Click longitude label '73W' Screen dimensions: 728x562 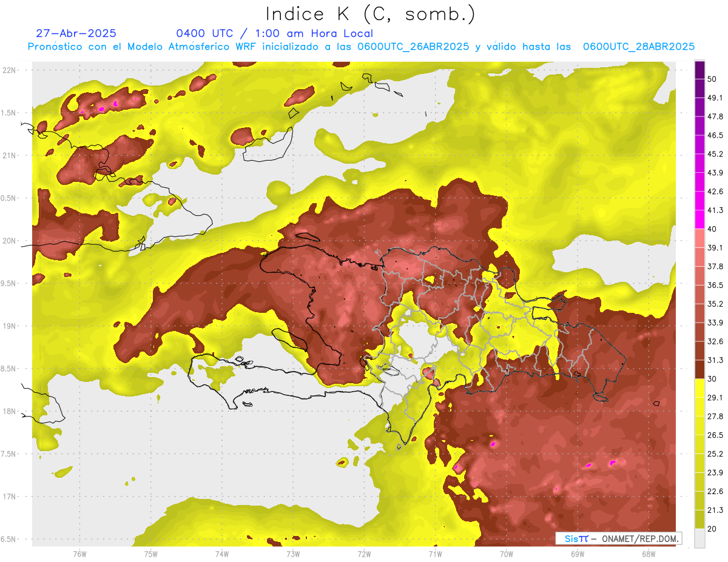coord(293,554)
